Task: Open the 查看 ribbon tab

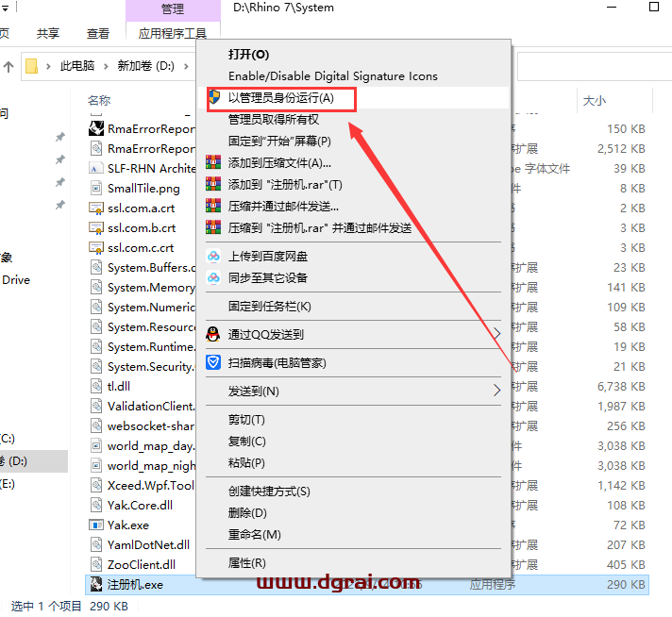Action: coord(98,33)
